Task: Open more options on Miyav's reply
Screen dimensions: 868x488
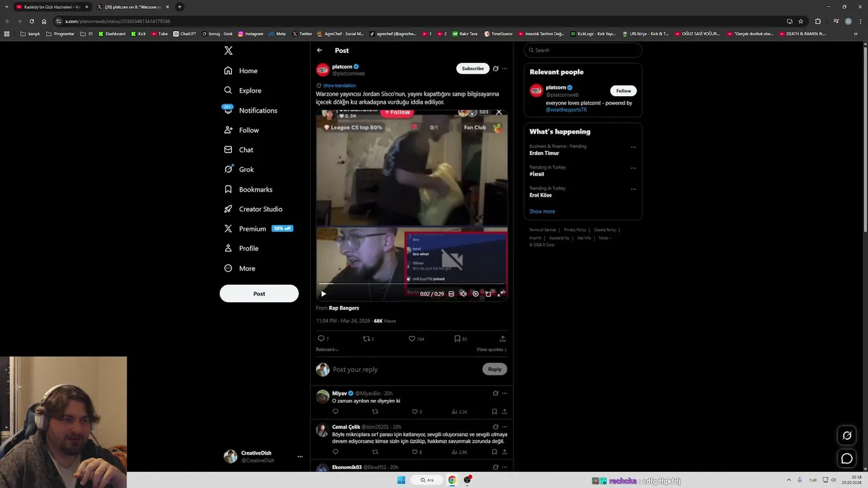Action: click(505, 393)
